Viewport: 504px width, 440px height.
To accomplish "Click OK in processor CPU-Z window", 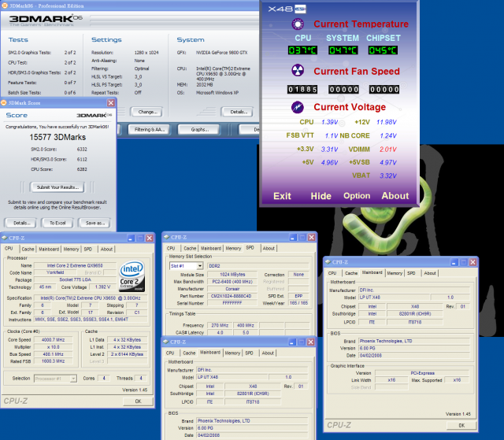I will click(x=138, y=401).
